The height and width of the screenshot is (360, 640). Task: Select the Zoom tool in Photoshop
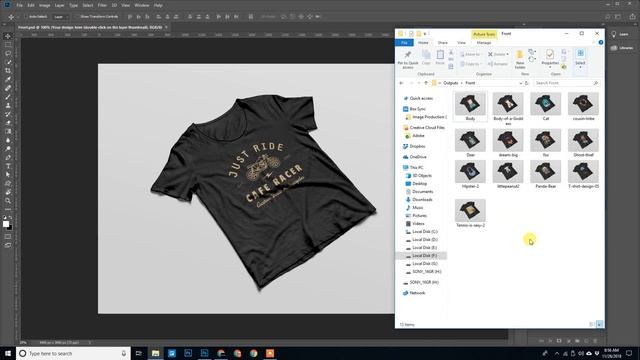coord(8,200)
